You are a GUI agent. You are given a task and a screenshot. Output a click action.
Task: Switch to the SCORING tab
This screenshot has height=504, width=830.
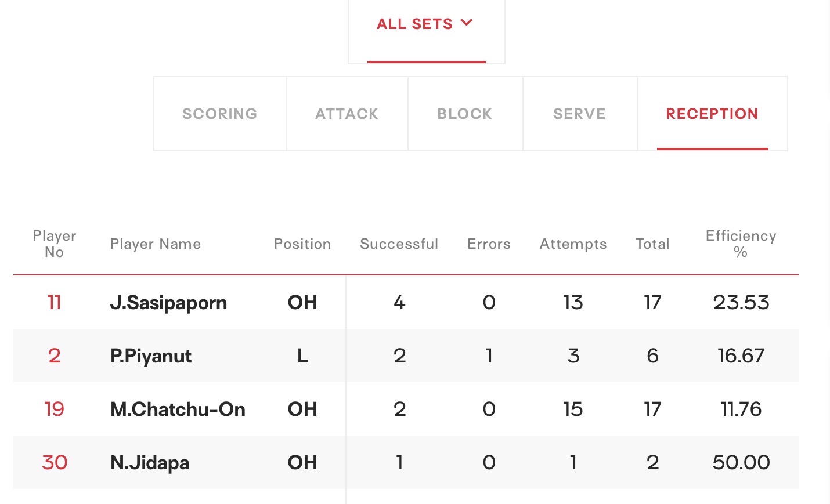pyautogui.click(x=220, y=114)
